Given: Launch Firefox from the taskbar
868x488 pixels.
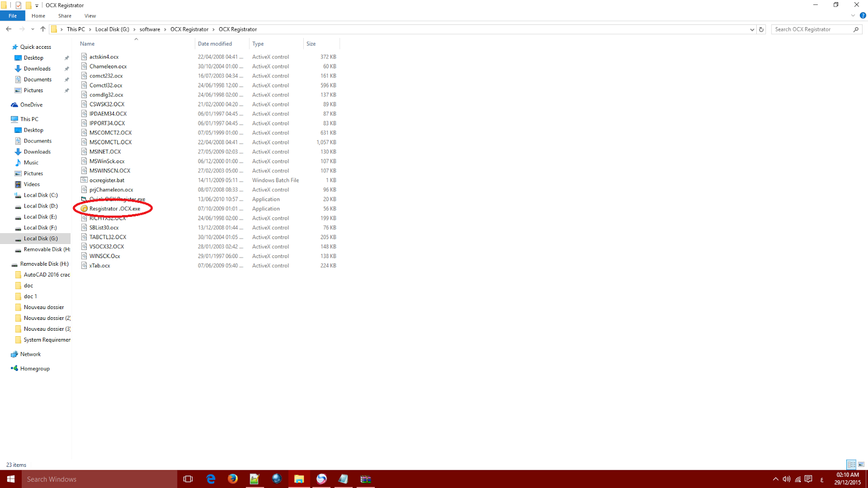Looking at the screenshot, I should (x=233, y=479).
